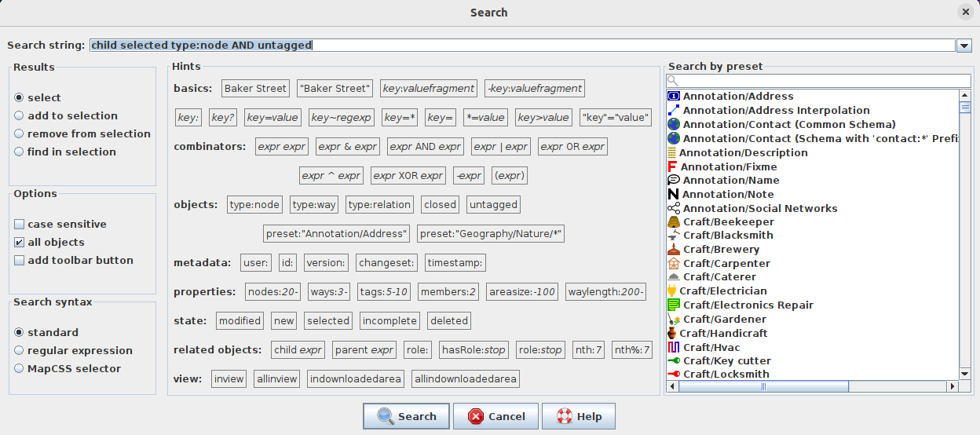Screen dimensions: 980x435
Task: Insert the preset:"Geography/Nature/*" hint
Action: (491, 233)
